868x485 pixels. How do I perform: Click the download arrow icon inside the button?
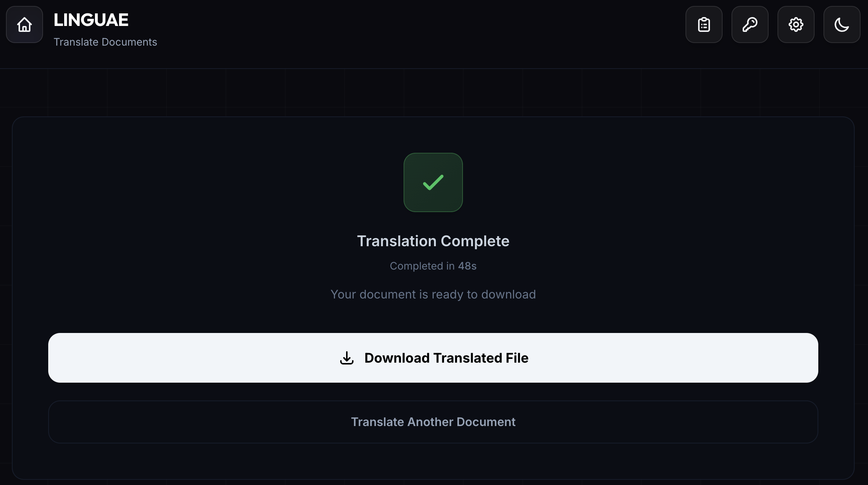click(x=346, y=358)
